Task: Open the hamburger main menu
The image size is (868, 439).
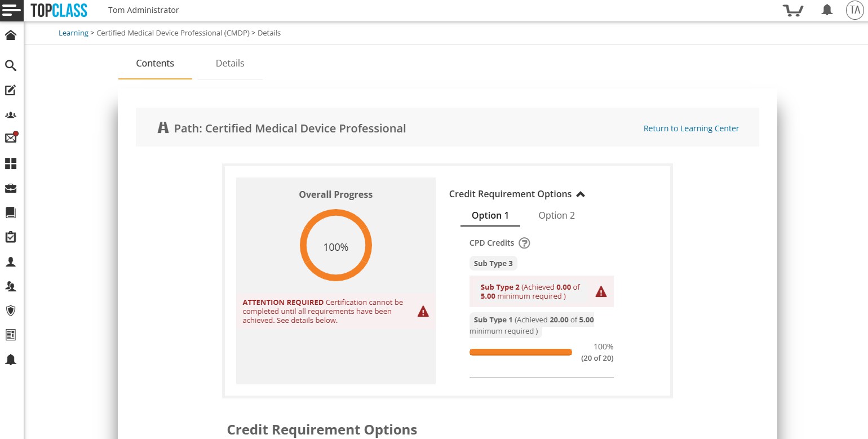Action: [11, 10]
